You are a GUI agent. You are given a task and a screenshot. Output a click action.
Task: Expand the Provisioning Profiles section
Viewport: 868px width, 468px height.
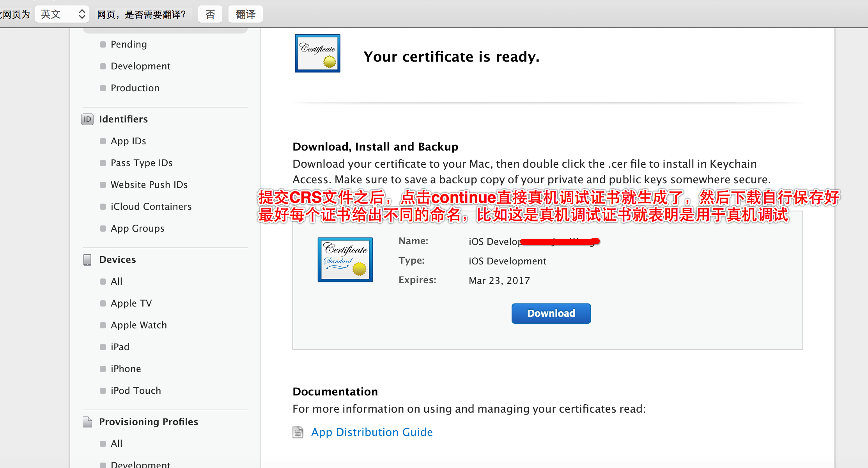coord(149,422)
